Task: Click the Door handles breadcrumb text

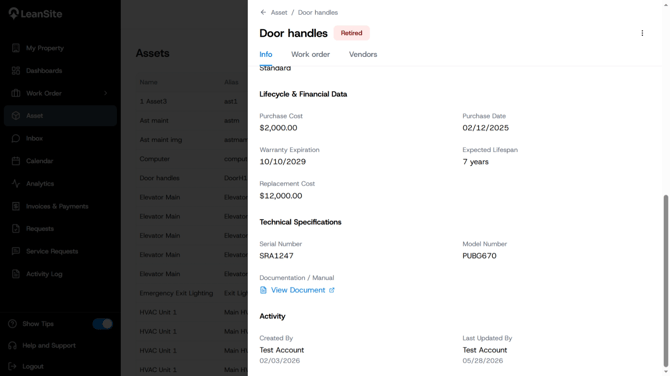Action: click(x=317, y=12)
